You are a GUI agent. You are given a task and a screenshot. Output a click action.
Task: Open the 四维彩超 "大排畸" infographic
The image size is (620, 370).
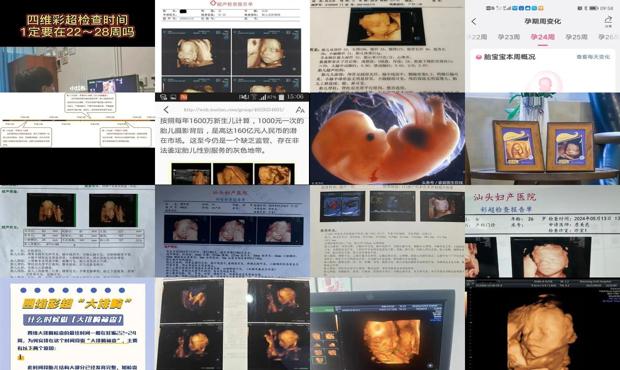[77, 323]
